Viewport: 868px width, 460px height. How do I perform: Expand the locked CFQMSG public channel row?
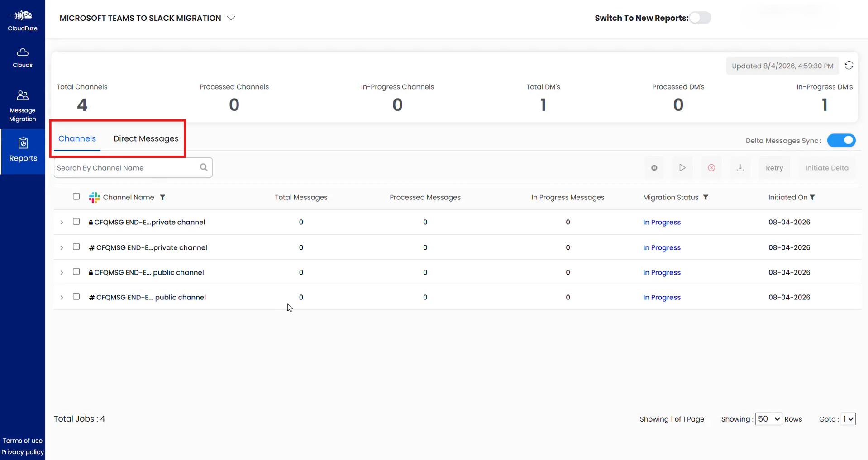[x=62, y=273]
